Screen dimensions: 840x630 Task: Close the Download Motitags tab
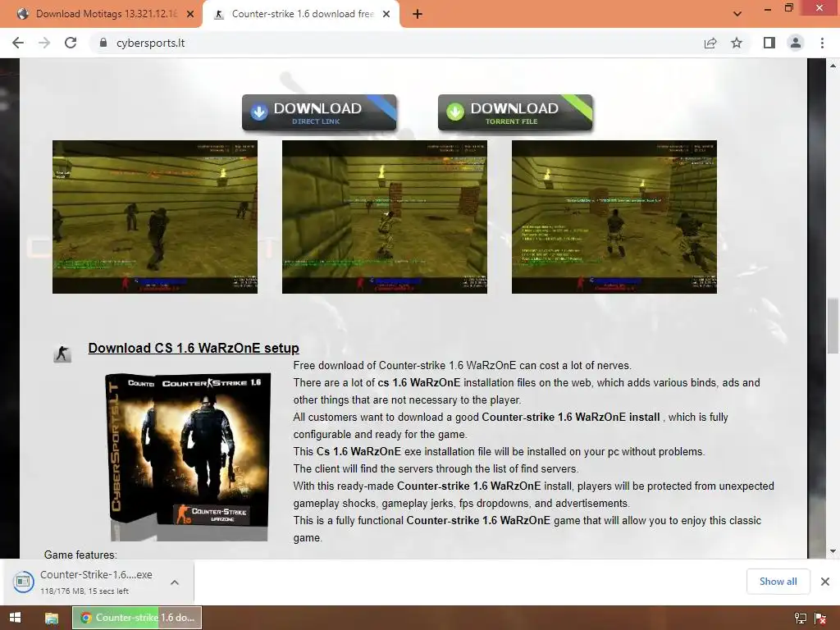tap(190, 15)
